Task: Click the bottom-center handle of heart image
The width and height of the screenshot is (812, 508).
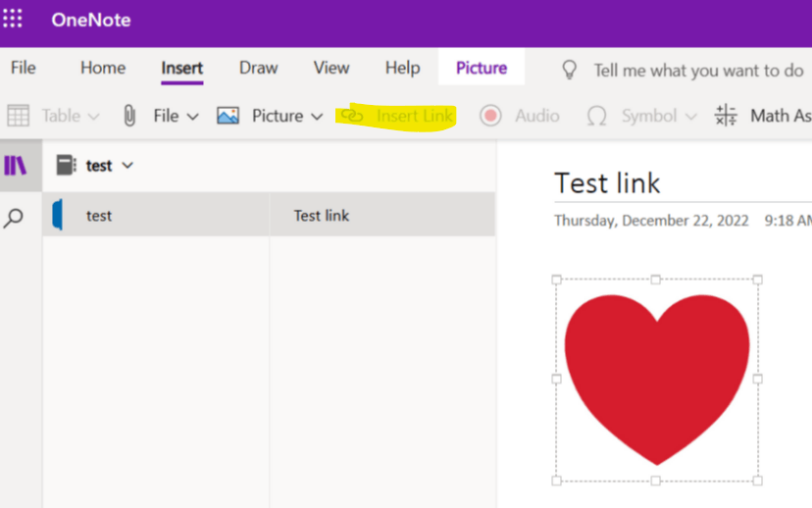Action: [x=656, y=481]
